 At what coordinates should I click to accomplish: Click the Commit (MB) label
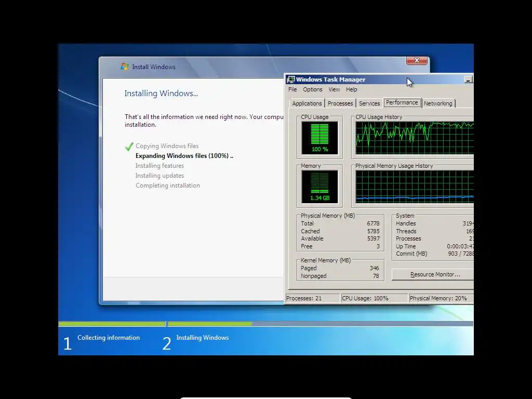pyautogui.click(x=411, y=254)
